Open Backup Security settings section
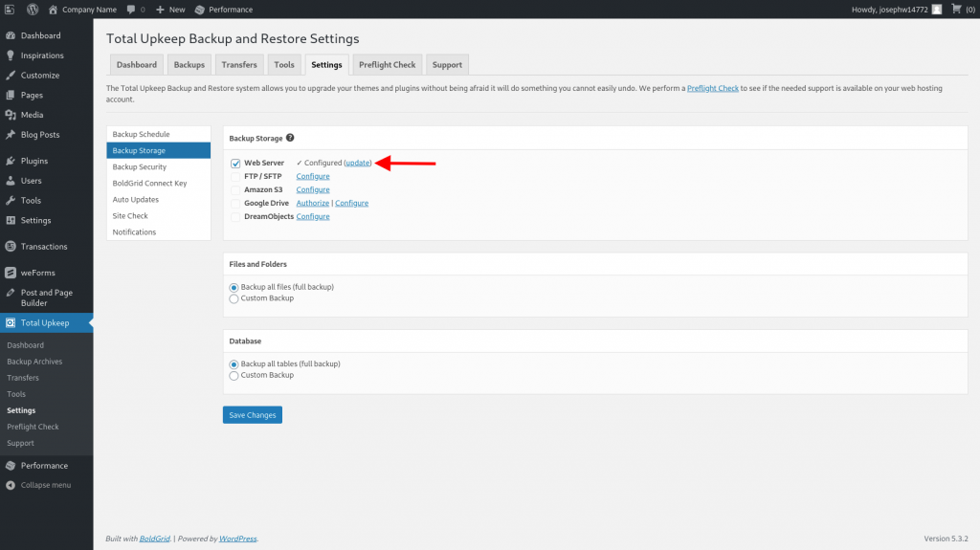The height and width of the screenshot is (550, 980). (158, 166)
